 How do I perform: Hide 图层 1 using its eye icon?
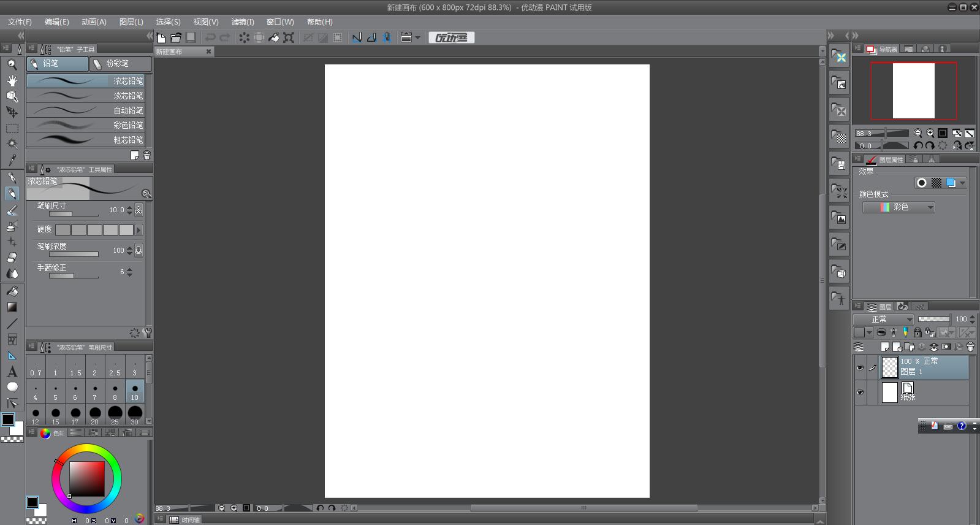tap(860, 368)
